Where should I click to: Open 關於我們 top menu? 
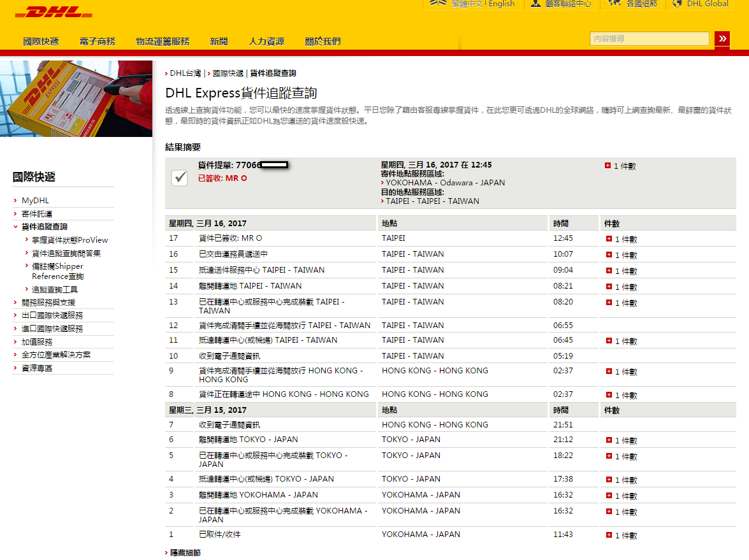click(x=323, y=41)
